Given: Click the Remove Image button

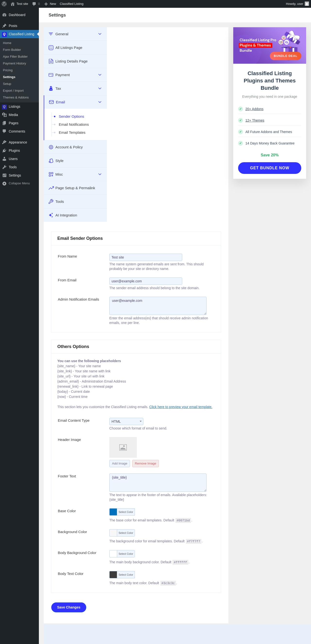Looking at the screenshot, I should click(x=145, y=464).
